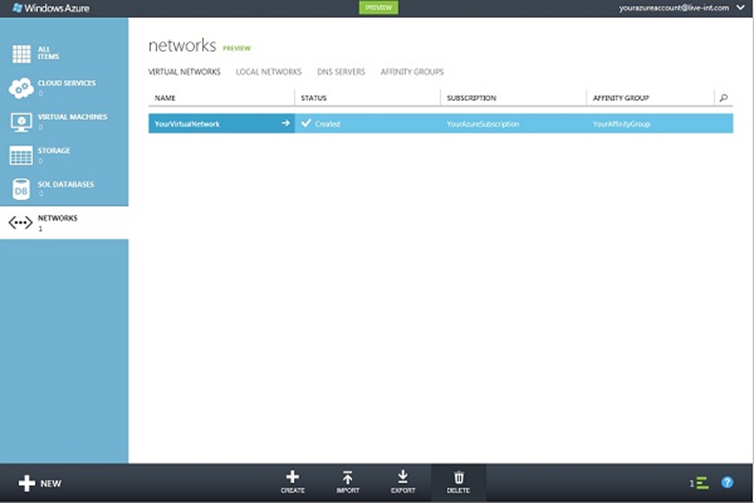Switch to Virtual Networks tab
Viewport: 754px width, 503px height.
(184, 72)
